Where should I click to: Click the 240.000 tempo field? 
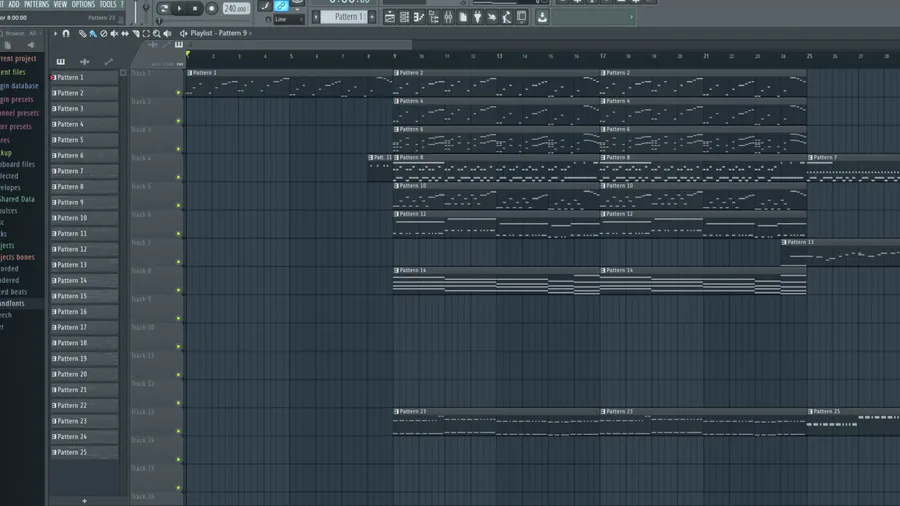[x=236, y=9]
